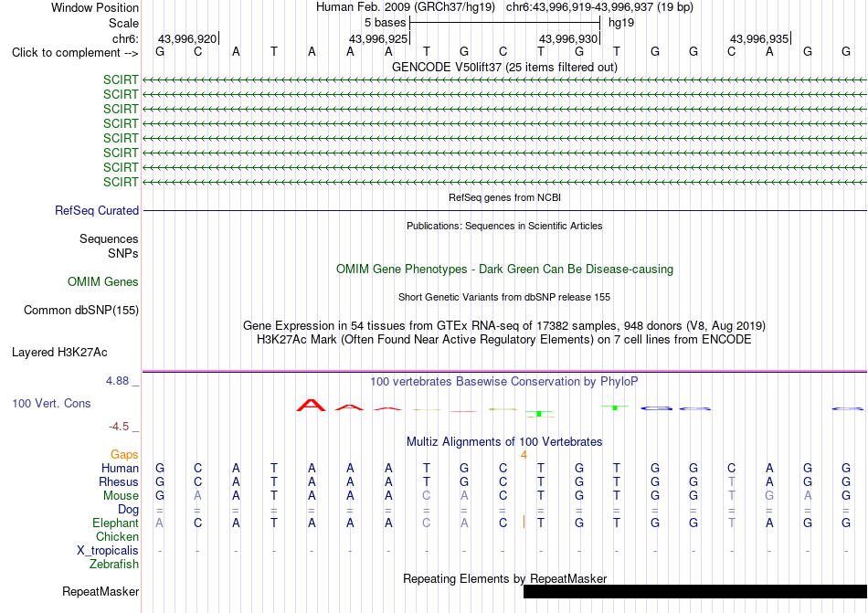Open the Common dbSNP(155) track label

click(x=80, y=310)
